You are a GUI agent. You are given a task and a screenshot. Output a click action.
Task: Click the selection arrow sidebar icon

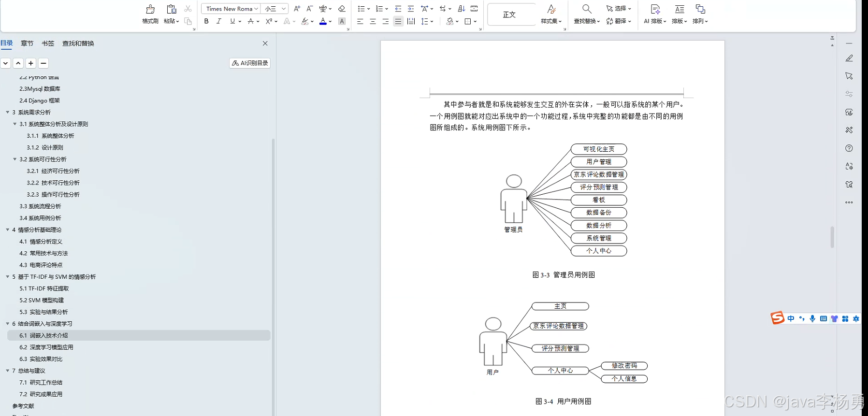coord(849,76)
